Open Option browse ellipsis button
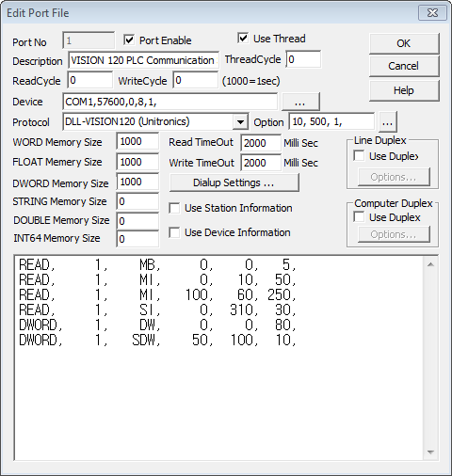Image resolution: width=452 pixels, height=476 pixels. [388, 122]
